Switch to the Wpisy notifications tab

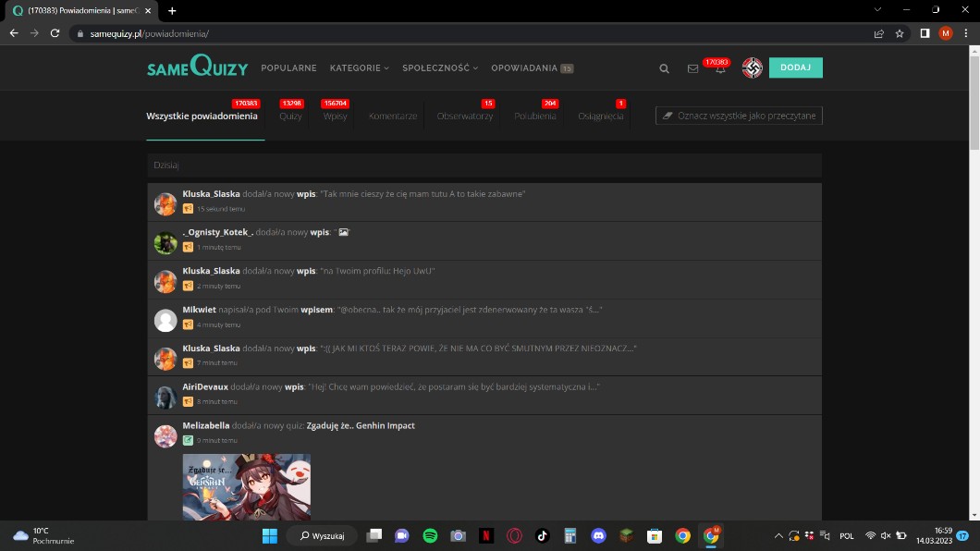pyautogui.click(x=335, y=116)
